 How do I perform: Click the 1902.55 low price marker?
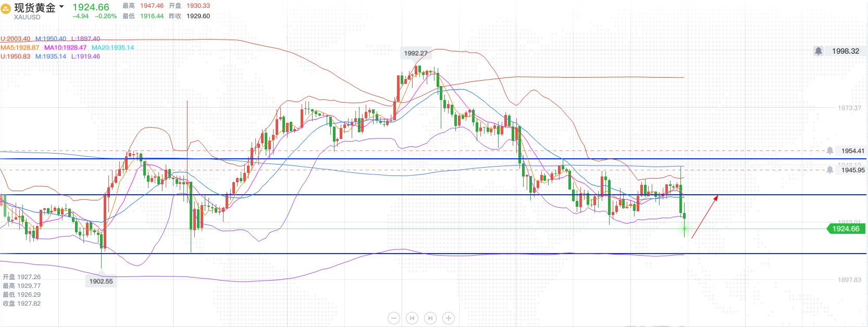[101, 281]
